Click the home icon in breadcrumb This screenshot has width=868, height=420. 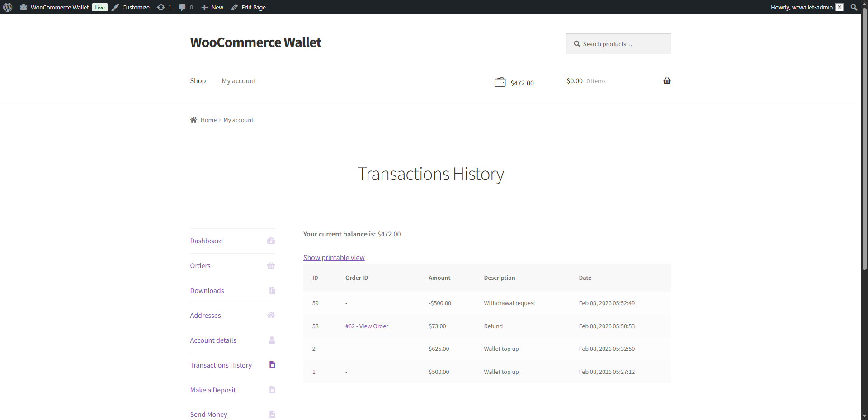pos(193,120)
